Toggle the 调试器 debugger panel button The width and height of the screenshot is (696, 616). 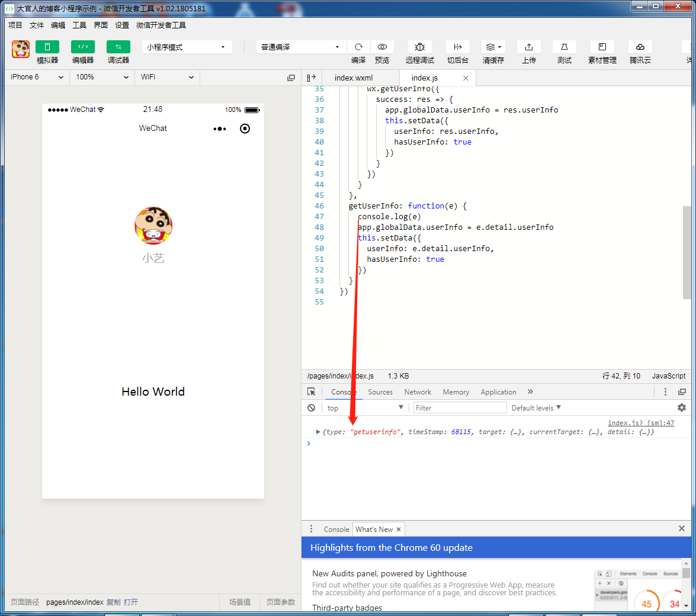pos(118,47)
